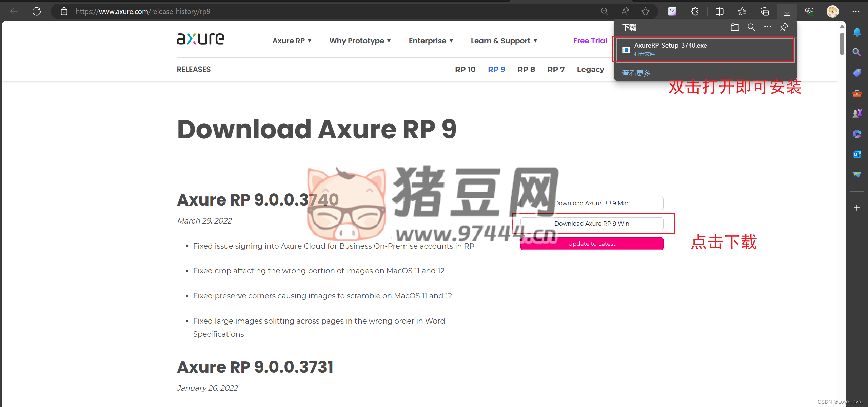Select the RP 9 releases tab
868x407 pixels.
coord(496,69)
